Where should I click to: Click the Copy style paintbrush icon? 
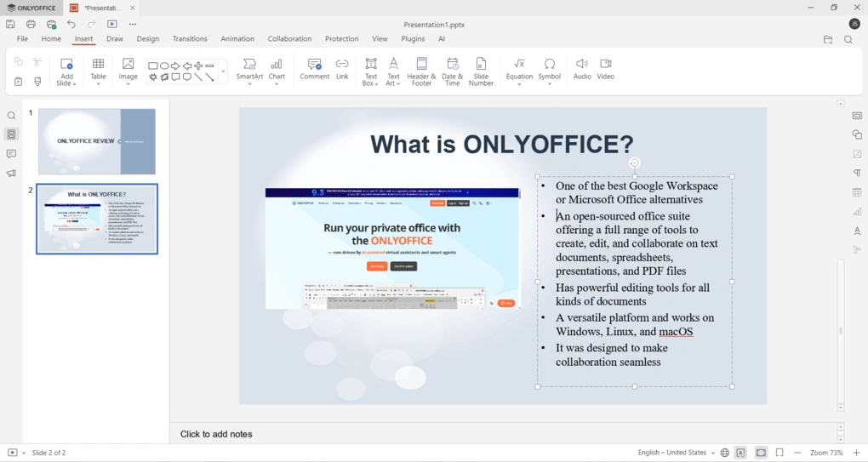37,82
